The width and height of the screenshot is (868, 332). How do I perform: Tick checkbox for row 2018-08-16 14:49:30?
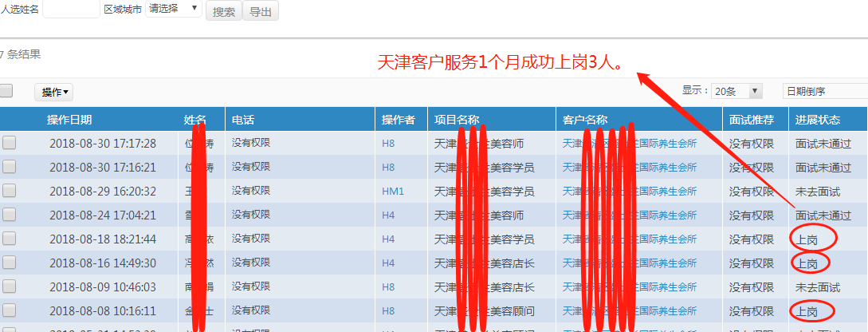click(9, 262)
